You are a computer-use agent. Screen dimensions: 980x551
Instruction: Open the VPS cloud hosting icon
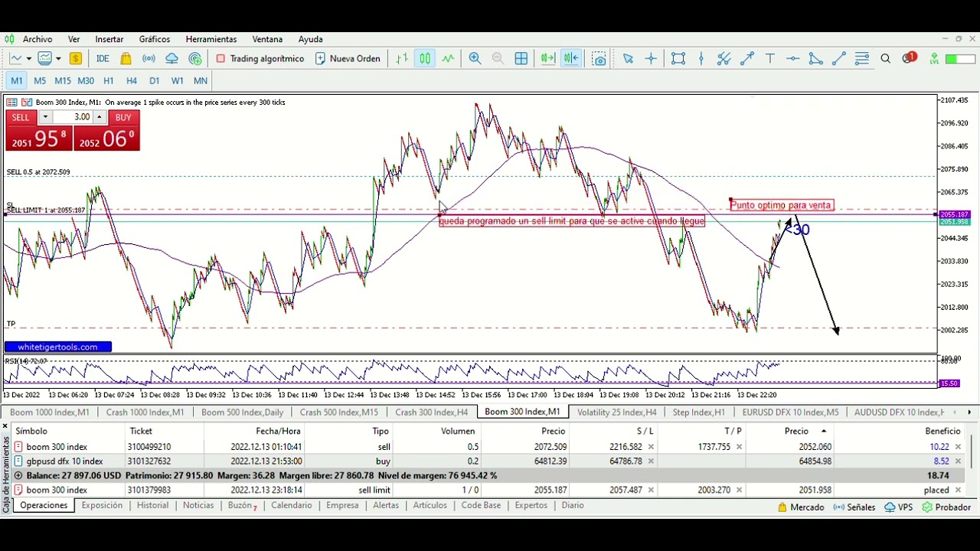point(172,59)
